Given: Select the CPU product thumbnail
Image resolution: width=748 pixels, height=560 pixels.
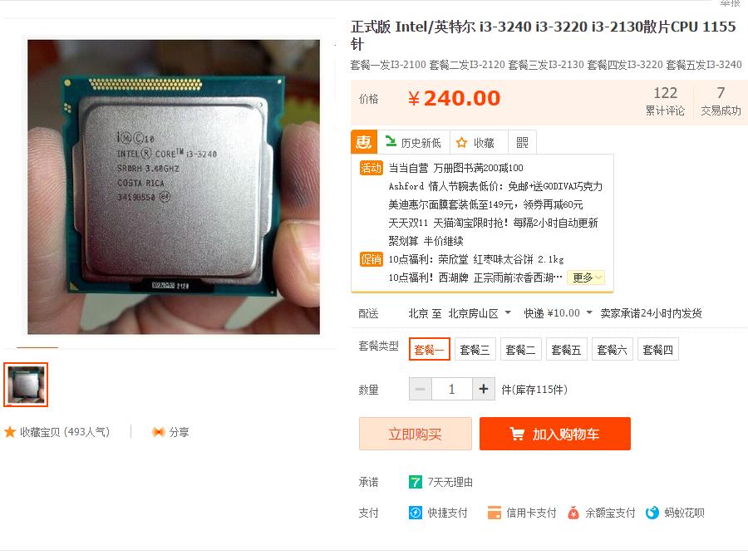Looking at the screenshot, I should pyautogui.click(x=26, y=385).
